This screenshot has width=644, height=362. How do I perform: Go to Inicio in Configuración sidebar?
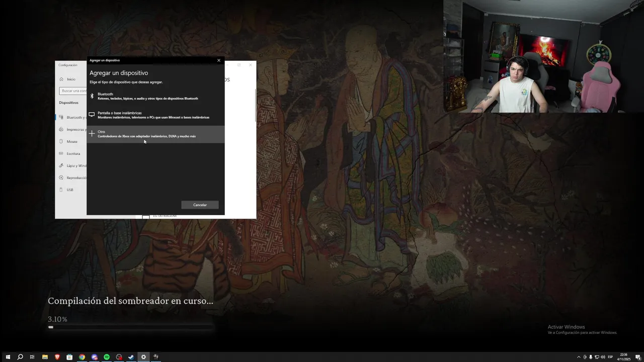click(x=70, y=79)
